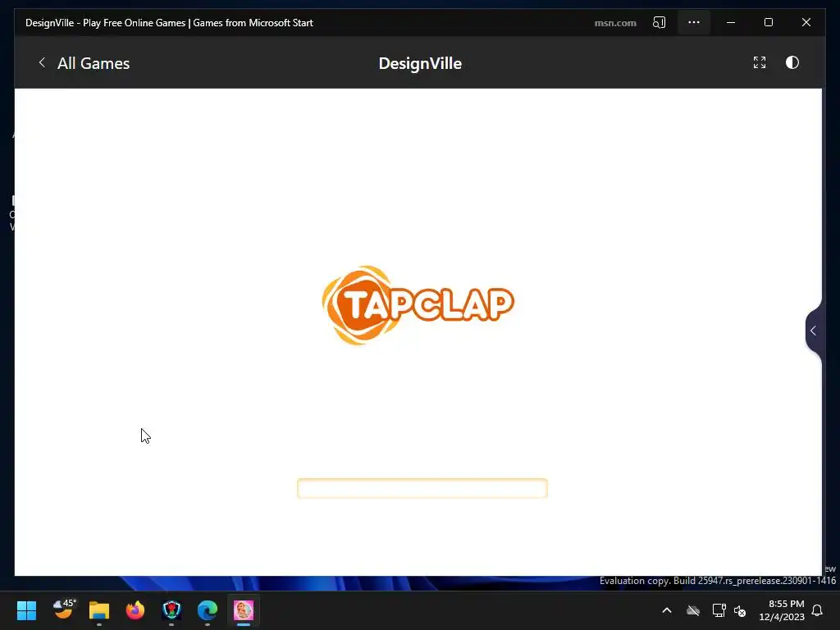Minimize the DesignVille window
The image size is (840, 630).
pos(731,22)
